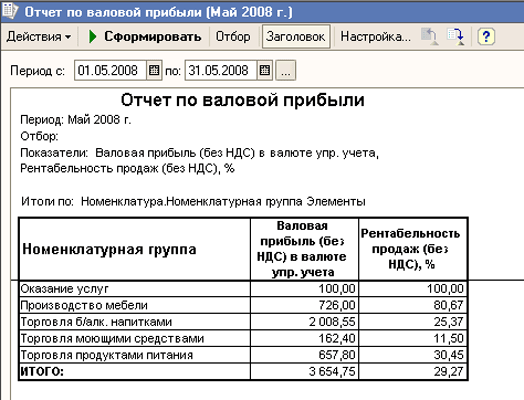Click the Период: Май 2008 г. line
Viewport: 524px width, 400px height.
pos(76,120)
